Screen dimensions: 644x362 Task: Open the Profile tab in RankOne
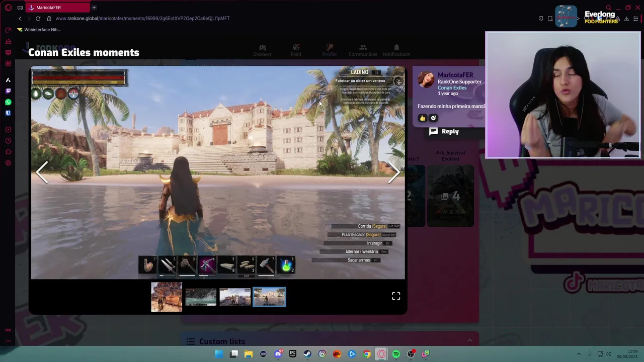pos(330,50)
